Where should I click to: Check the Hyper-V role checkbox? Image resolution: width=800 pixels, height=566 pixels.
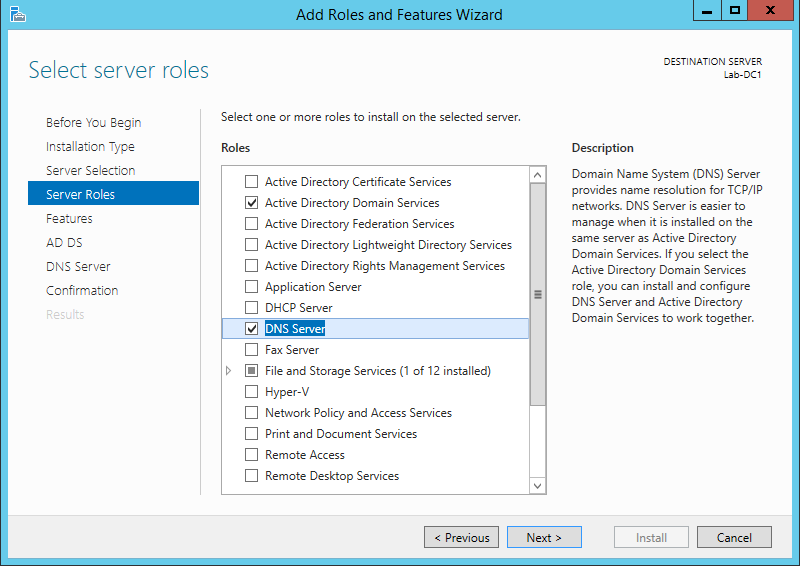(251, 392)
